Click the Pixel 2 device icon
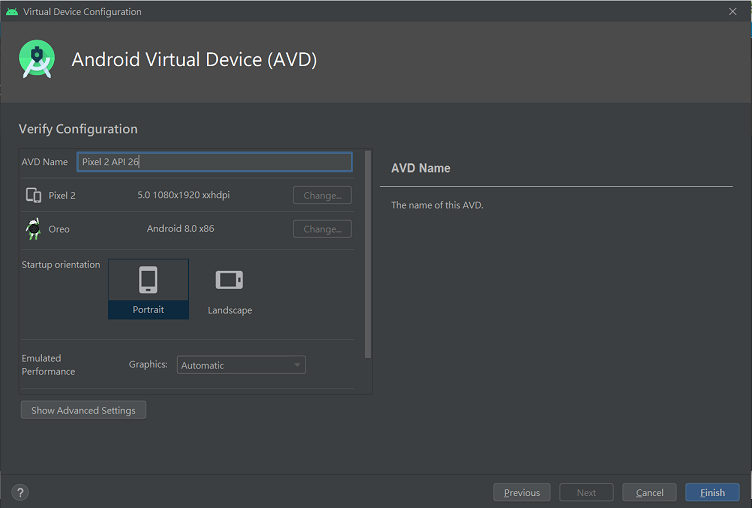The width and height of the screenshot is (752, 508). (x=33, y=195)
